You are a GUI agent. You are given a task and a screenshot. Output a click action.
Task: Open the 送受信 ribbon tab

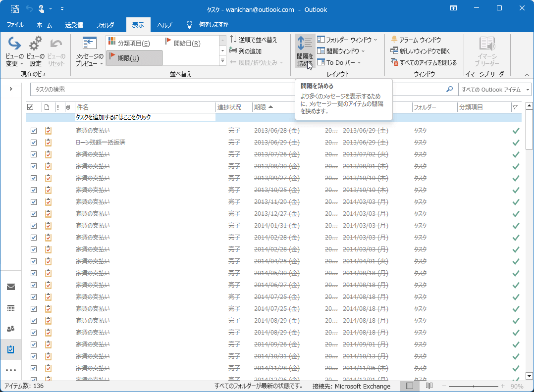click(74, 25)
